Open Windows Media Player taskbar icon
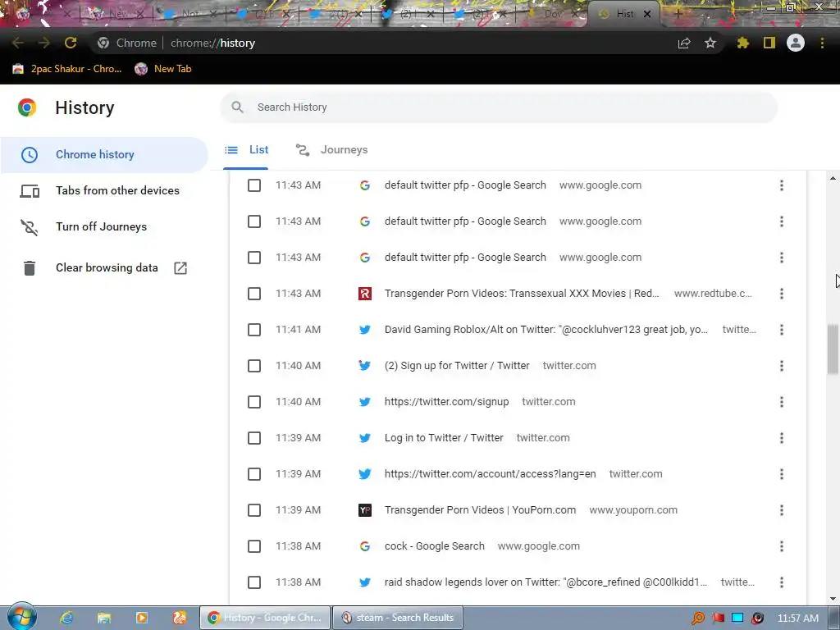 tap(141, 618)
